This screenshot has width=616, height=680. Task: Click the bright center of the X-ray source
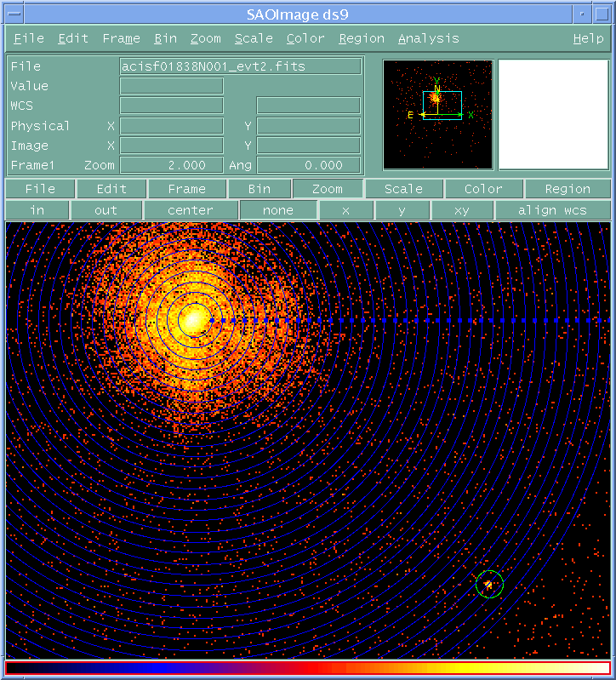coord(195,321)
